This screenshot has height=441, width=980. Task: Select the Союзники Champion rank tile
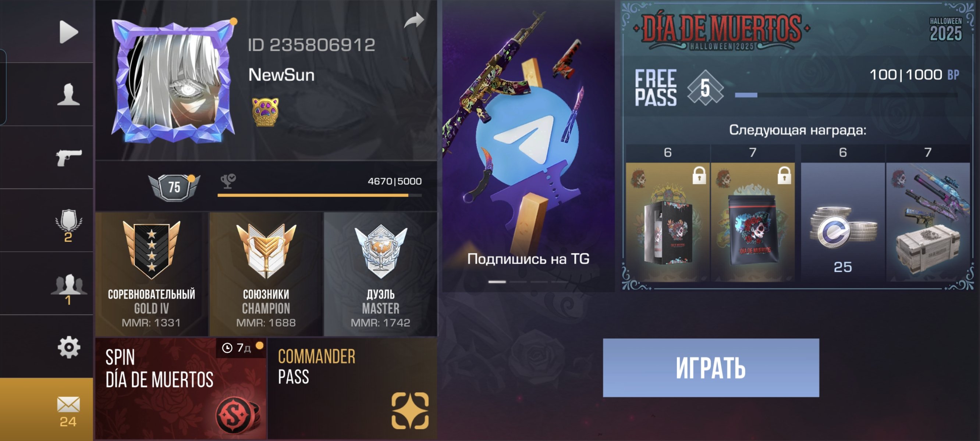[x=266, y=274]
